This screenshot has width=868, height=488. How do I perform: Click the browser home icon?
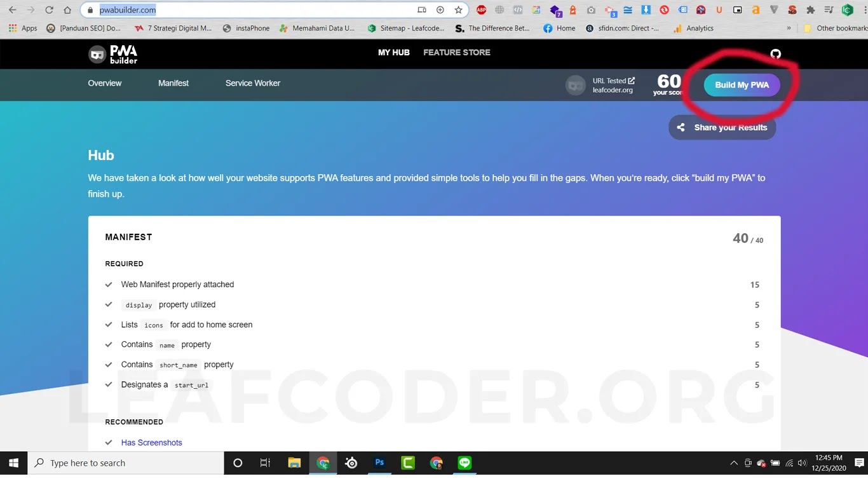tap(67, 10)
